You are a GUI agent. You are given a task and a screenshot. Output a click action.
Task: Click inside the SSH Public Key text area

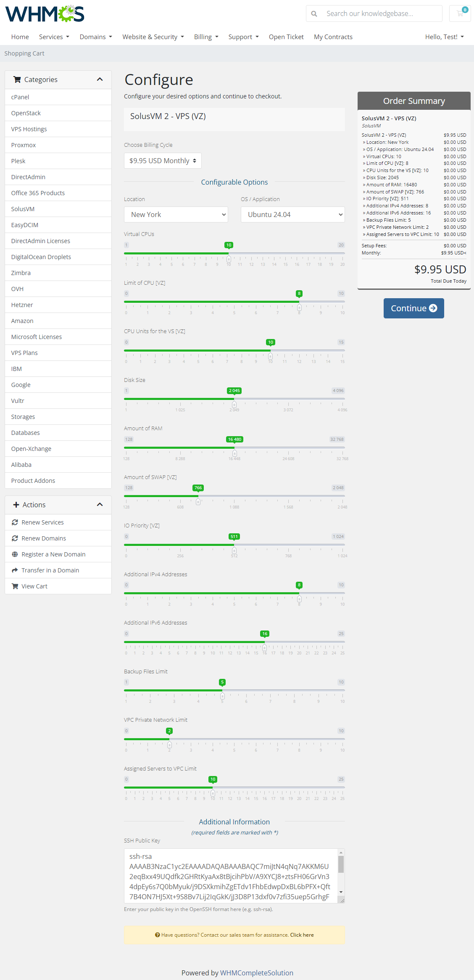point(230,876)
